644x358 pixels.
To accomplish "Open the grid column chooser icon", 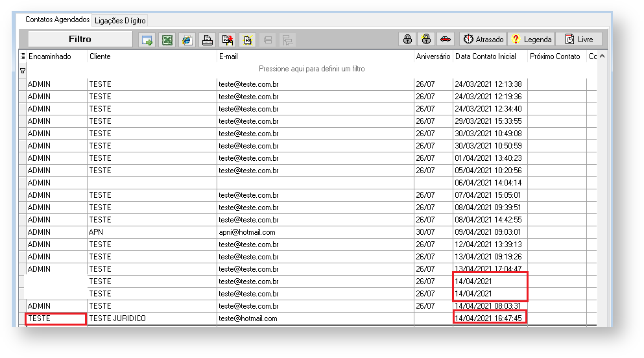I will tap(23, 56).
